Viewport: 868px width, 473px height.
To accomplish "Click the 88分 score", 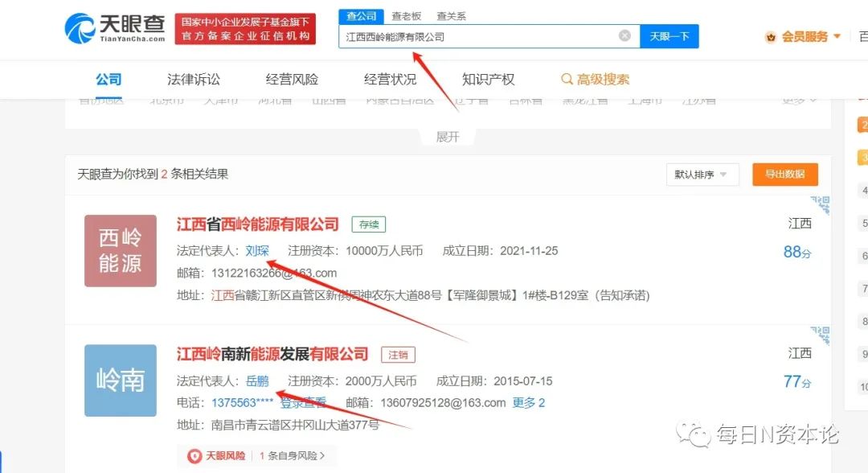I will 797,253.
